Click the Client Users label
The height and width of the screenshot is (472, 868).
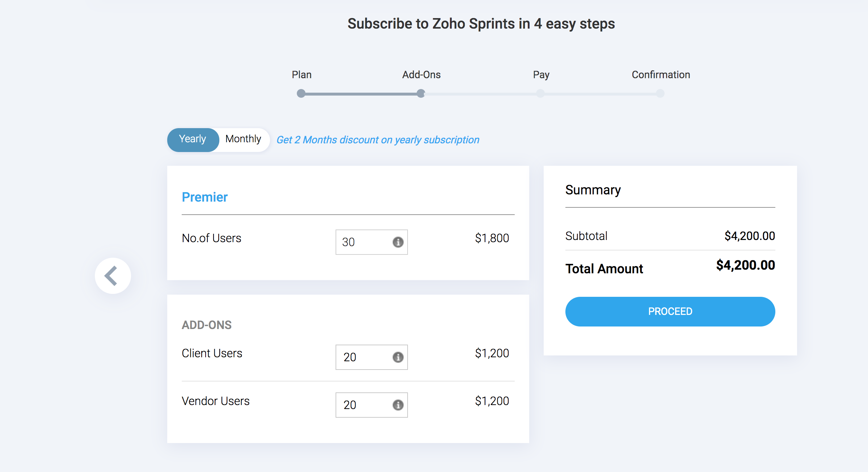[212, 353]
